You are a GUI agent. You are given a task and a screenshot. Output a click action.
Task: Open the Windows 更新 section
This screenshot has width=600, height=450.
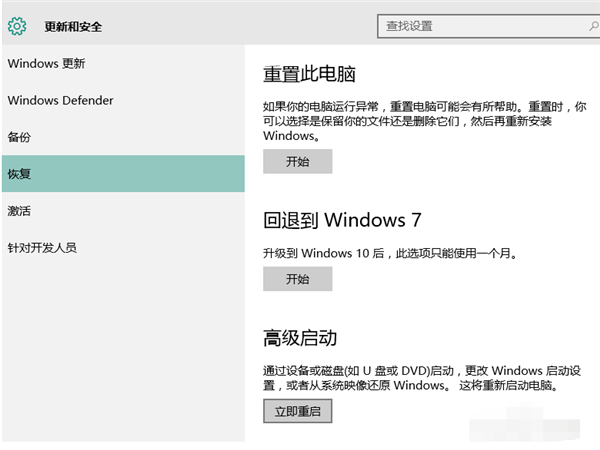(x=46, y=64)
